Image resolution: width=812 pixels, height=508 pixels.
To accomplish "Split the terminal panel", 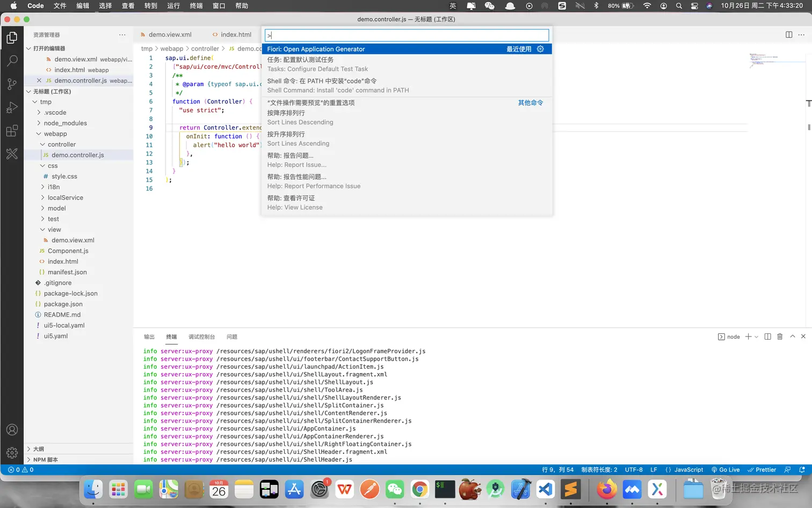I will click(767, 337).
